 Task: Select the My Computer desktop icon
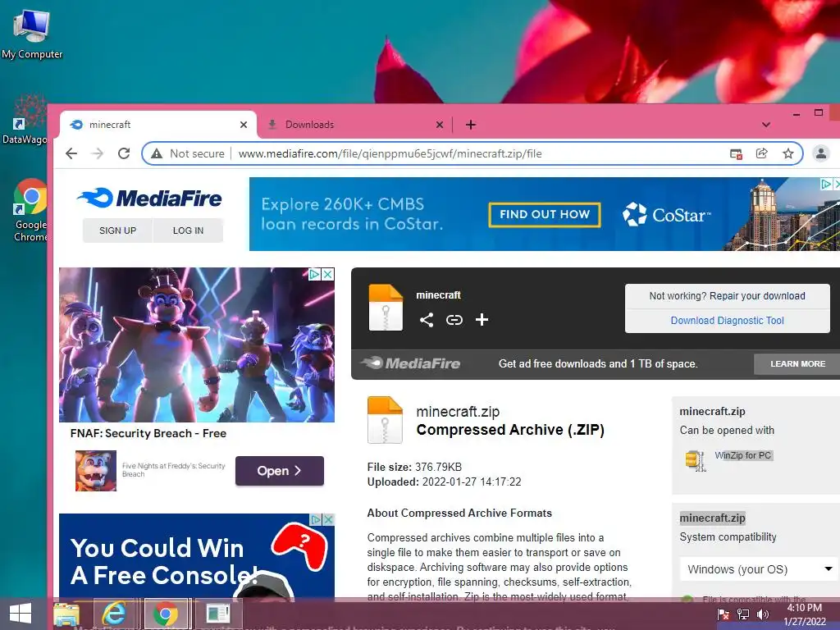pyautogui.click(x=32, y=34)
